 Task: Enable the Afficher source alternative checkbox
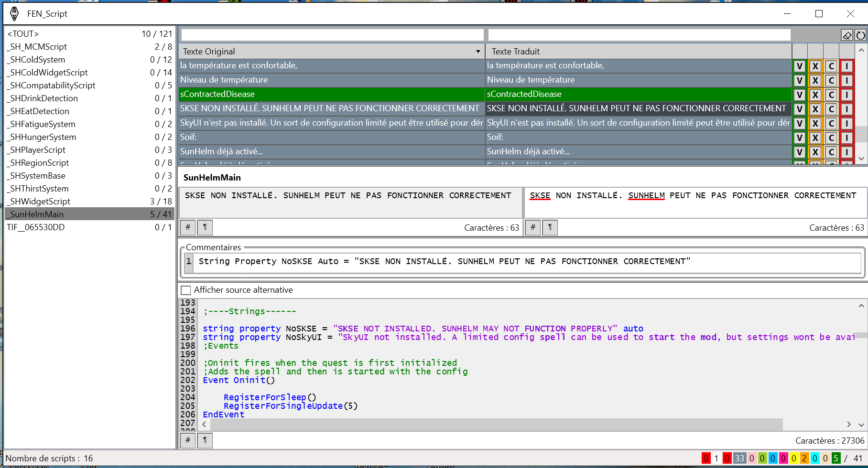pos(186,290)
